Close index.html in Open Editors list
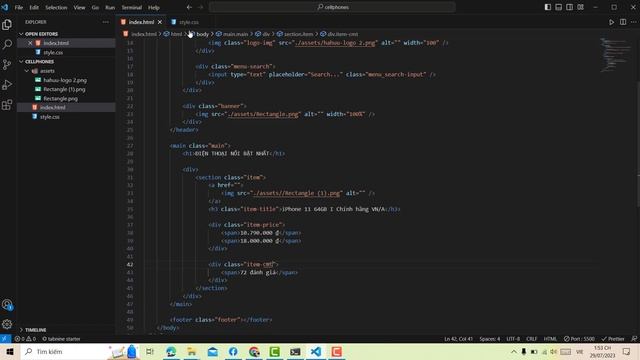Screen dimensions: 640x360 coord(30,43)
